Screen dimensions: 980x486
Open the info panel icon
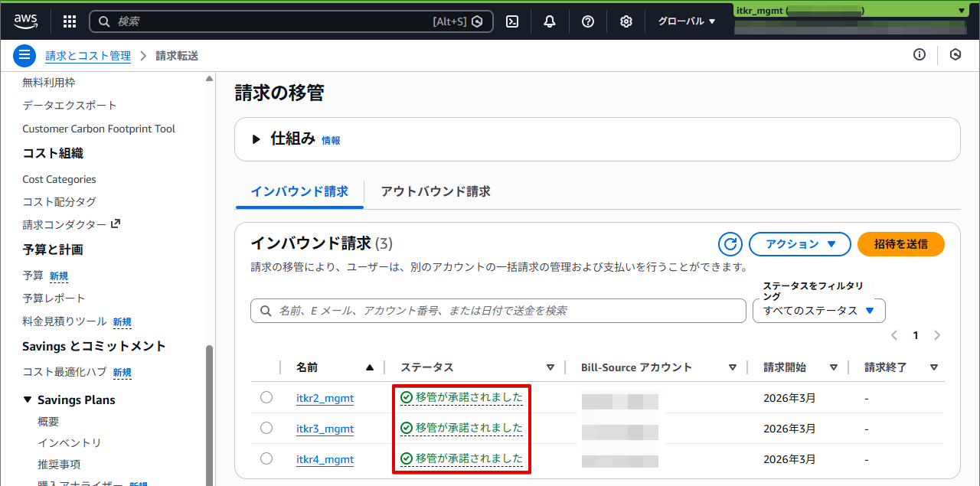click(x=920, y=54)
